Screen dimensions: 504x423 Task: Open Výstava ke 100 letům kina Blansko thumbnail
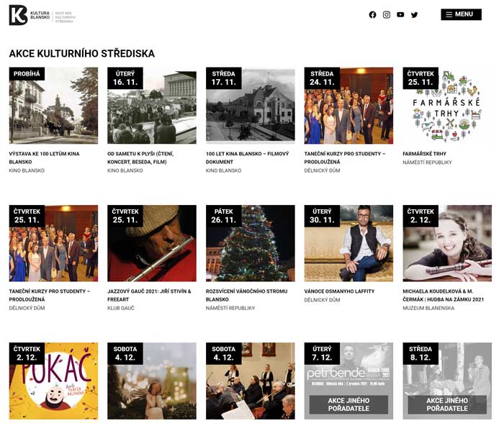[x=53, y=105]
